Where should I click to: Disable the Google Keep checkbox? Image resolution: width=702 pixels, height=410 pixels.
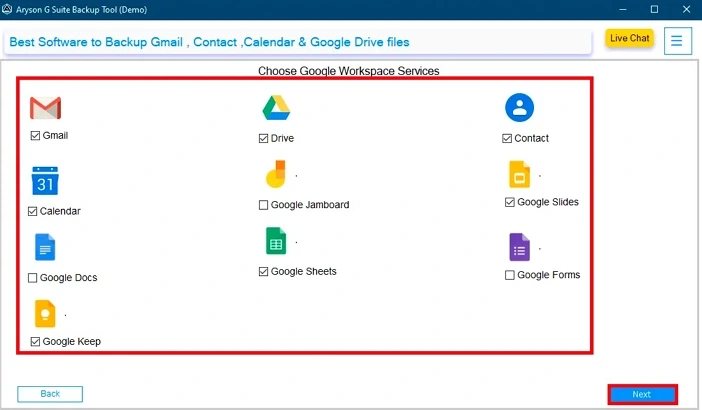pyautogui.click(x=35, y=342)
